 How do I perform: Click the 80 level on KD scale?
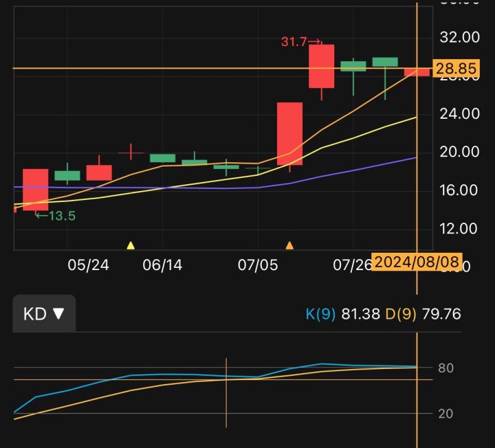pos(445,368)
